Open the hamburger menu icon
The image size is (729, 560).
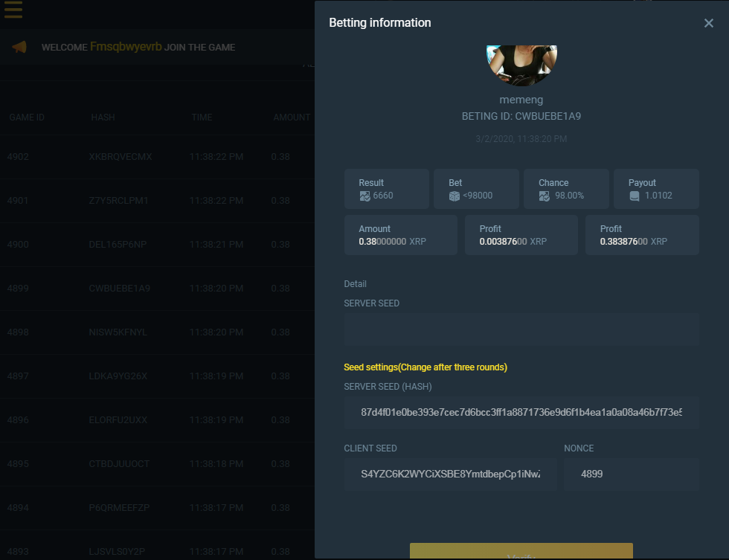13,10
